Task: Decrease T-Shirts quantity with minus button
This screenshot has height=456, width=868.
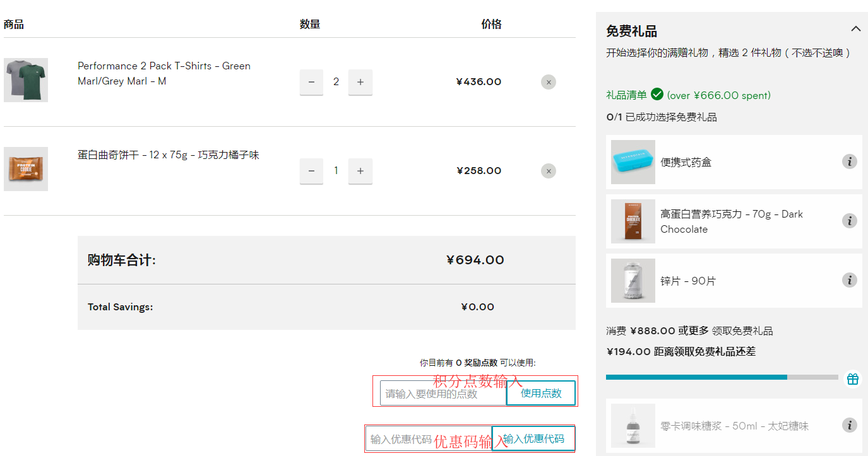Action: click(x=311, y=82)
